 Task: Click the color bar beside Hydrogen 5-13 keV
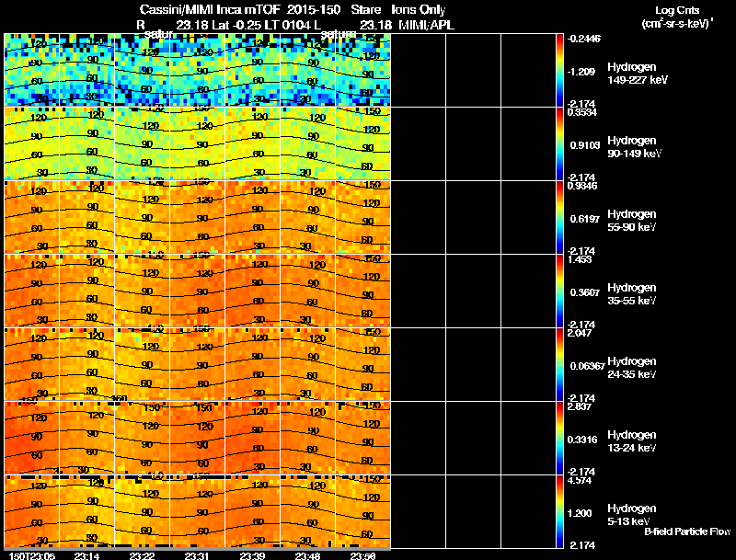(x=559, y=512)
